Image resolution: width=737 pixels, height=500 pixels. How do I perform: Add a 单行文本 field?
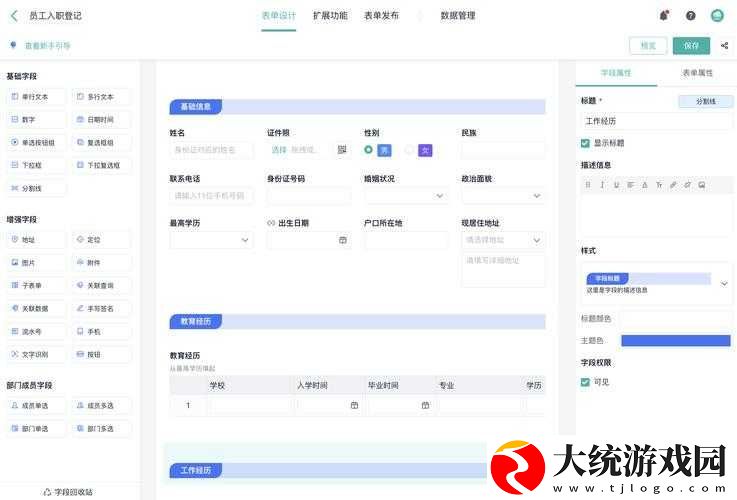(x=36, y=97)
